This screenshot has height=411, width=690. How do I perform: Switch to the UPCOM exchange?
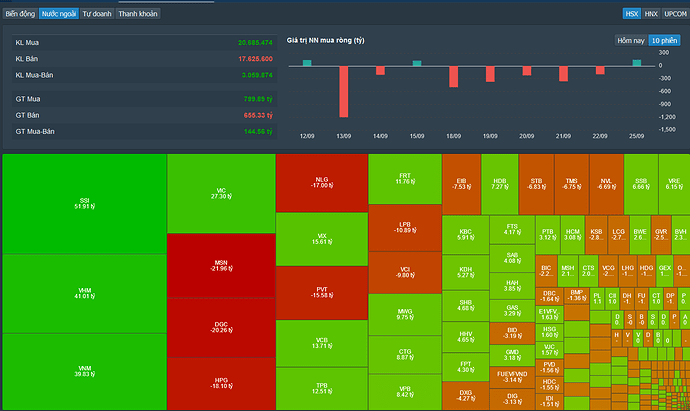tap(675, 14)
